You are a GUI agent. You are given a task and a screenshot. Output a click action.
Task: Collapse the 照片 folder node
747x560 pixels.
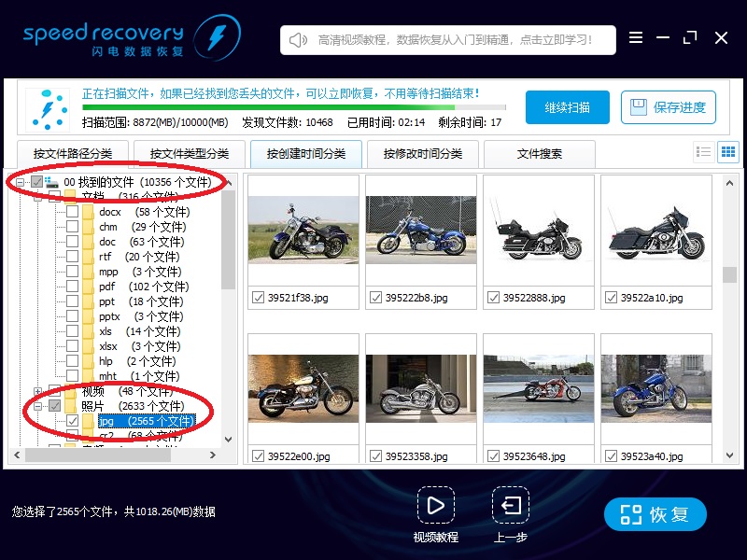(x=36, y=404)
